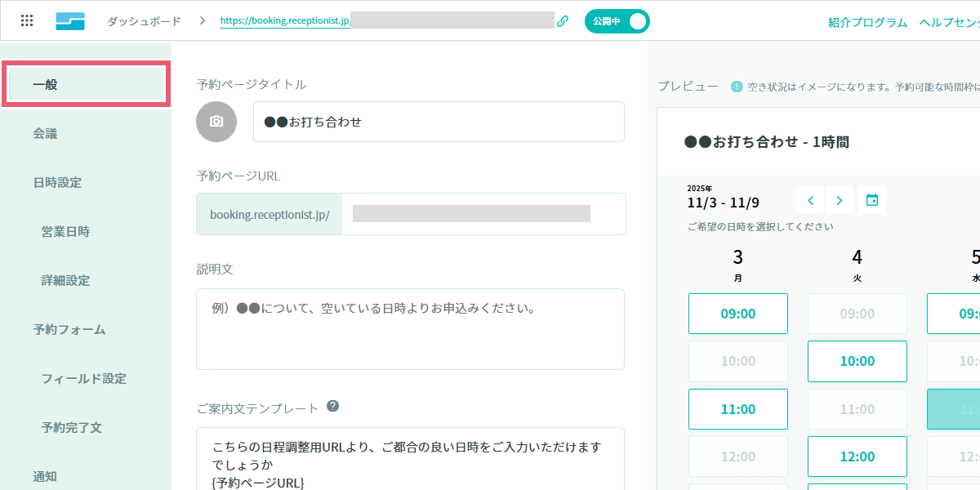Click the camera icon to upload page image
The image size is (980, 490).
(216, 121)
